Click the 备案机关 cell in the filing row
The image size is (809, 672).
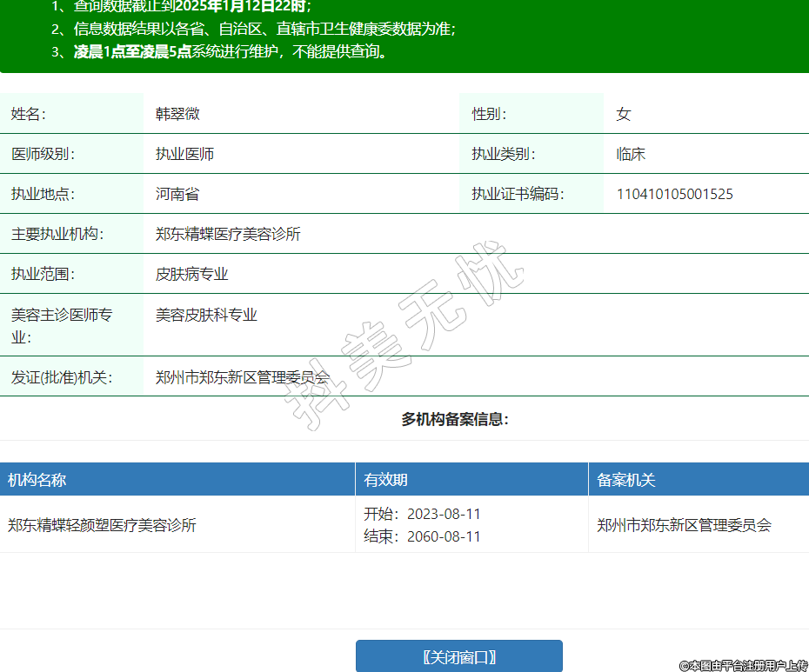point(684,525)
